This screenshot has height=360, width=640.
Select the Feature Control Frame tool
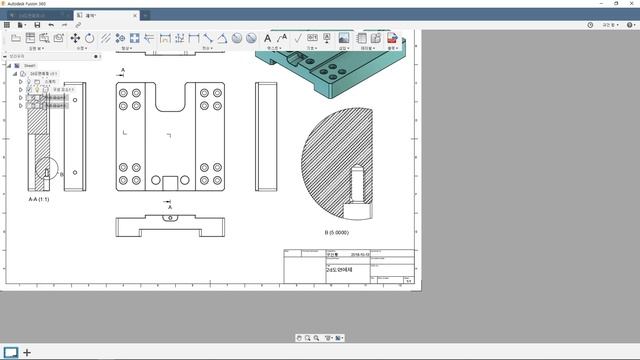[312, 38]
